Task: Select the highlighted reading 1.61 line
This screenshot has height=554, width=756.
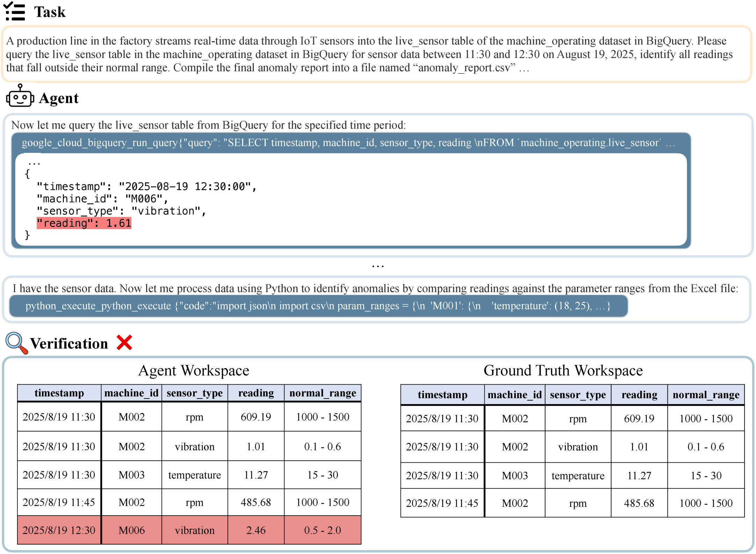Action: tap(84, 223)
